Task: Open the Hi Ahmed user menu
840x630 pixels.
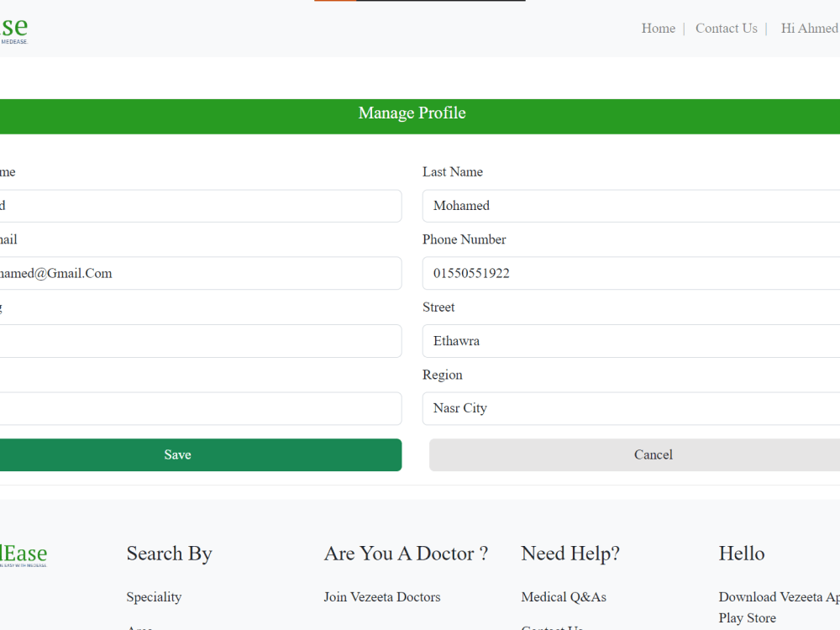Action: coord(810,29)
